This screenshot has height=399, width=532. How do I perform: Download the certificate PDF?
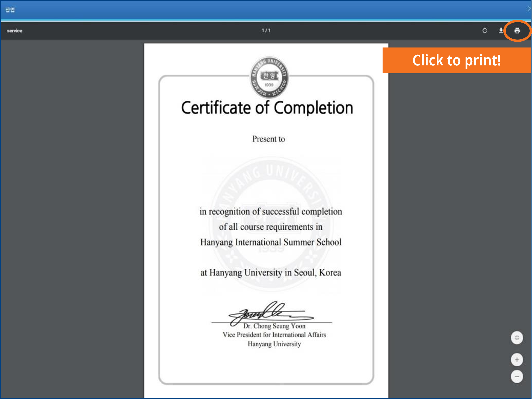coord(501,30)
